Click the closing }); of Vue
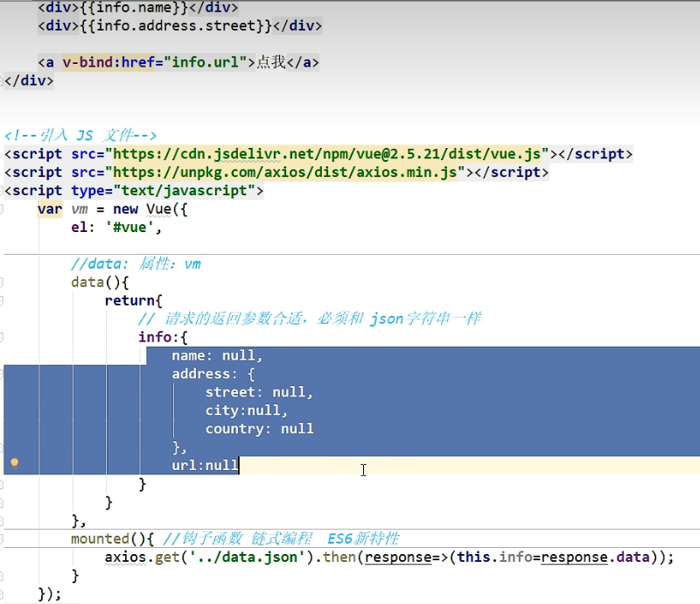This screenshot has height=604, width=700. point(50,594)
